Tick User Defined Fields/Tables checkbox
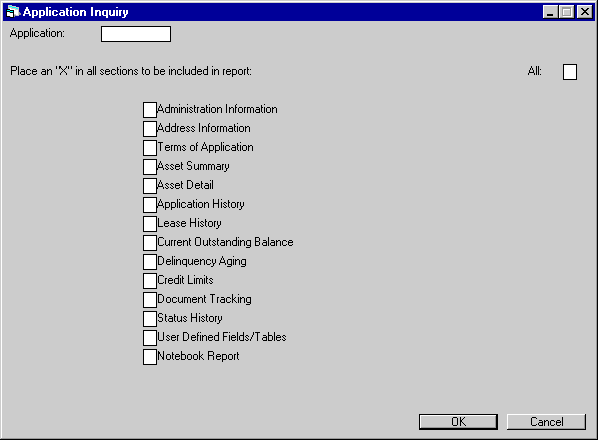The height and width of the screenshot is (440, 598). pyautogui.click(x=150, y=338)
